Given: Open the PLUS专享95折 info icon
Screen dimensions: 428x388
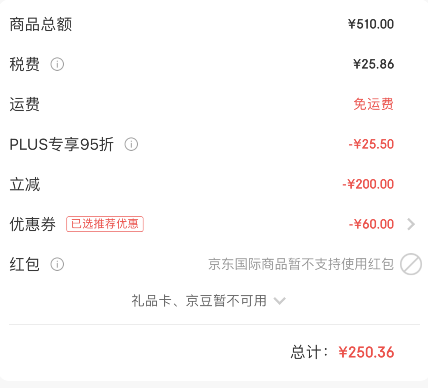Looking at the screenshot, I should 131,144.
